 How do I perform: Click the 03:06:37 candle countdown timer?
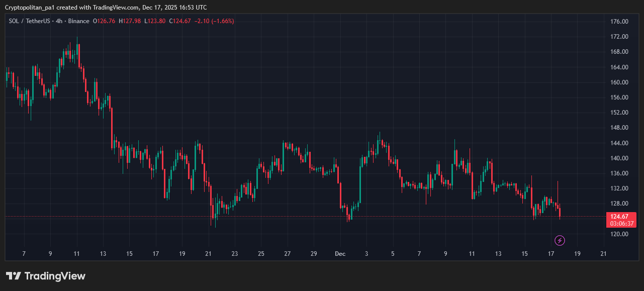(x=621, y=224)
